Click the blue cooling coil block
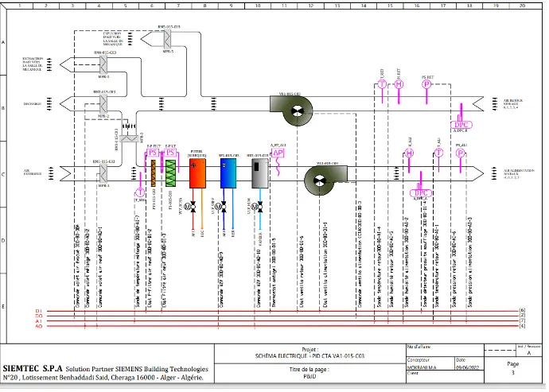 pos(228,173)
